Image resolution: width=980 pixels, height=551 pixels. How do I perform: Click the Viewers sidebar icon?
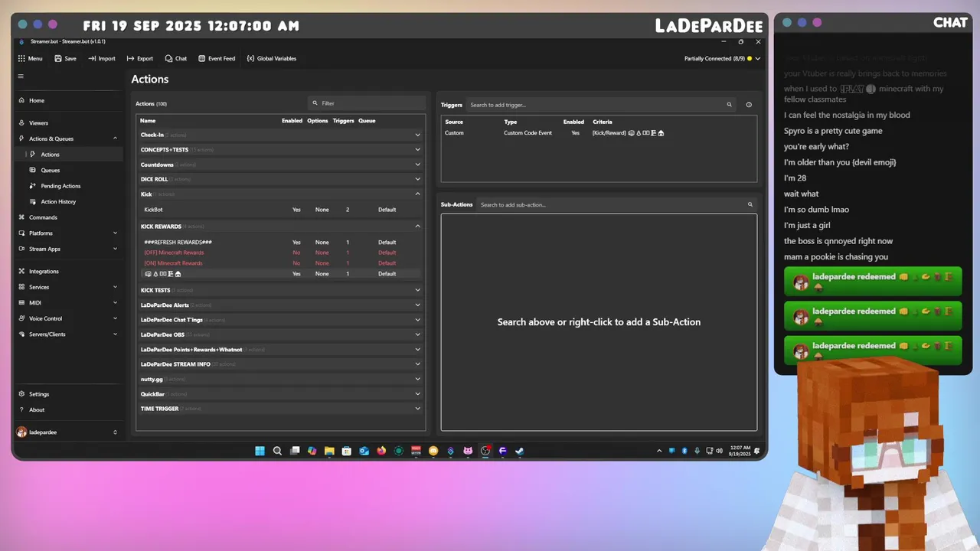(21, 122)
